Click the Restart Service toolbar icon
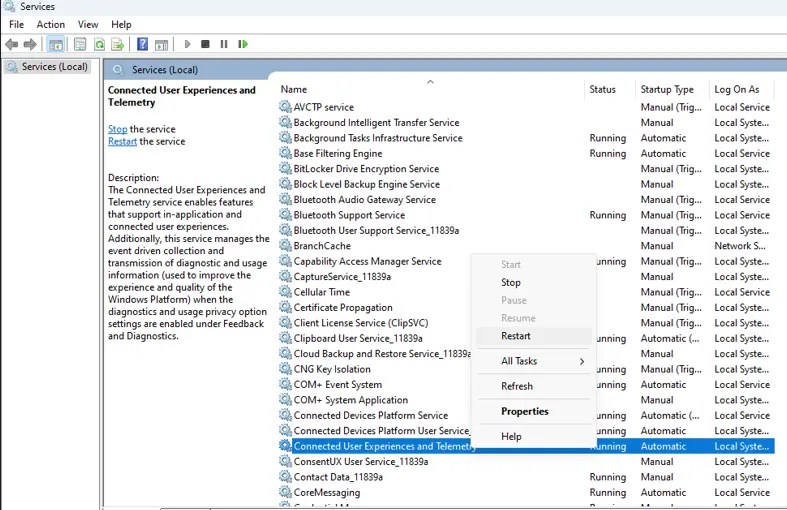Image resolution: width=787 pixels, height=510 pixels. (x=243, y=44)
